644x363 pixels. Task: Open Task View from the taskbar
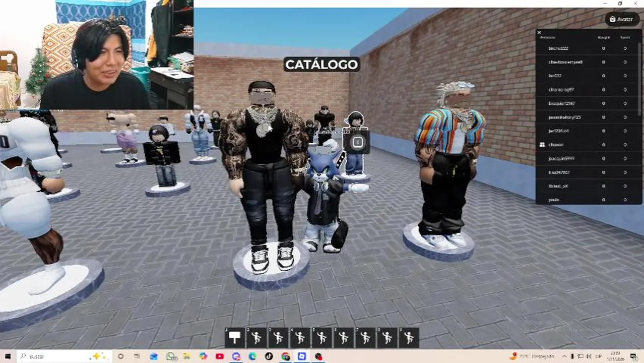coord(137,356)
